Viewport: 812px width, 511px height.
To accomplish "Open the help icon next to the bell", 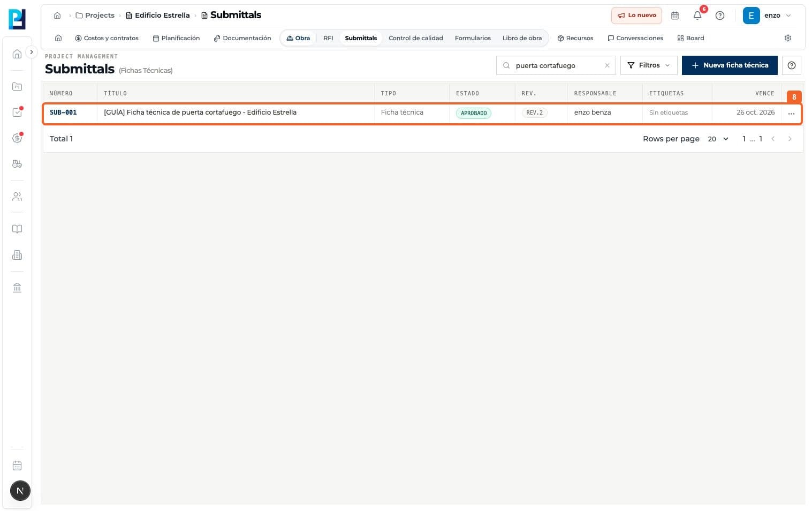I will (720, 16).
